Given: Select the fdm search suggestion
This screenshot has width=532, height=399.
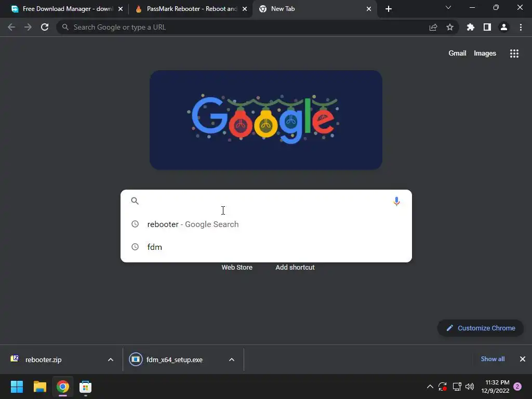Looking at the screenshot, I should tap(266, 247).
